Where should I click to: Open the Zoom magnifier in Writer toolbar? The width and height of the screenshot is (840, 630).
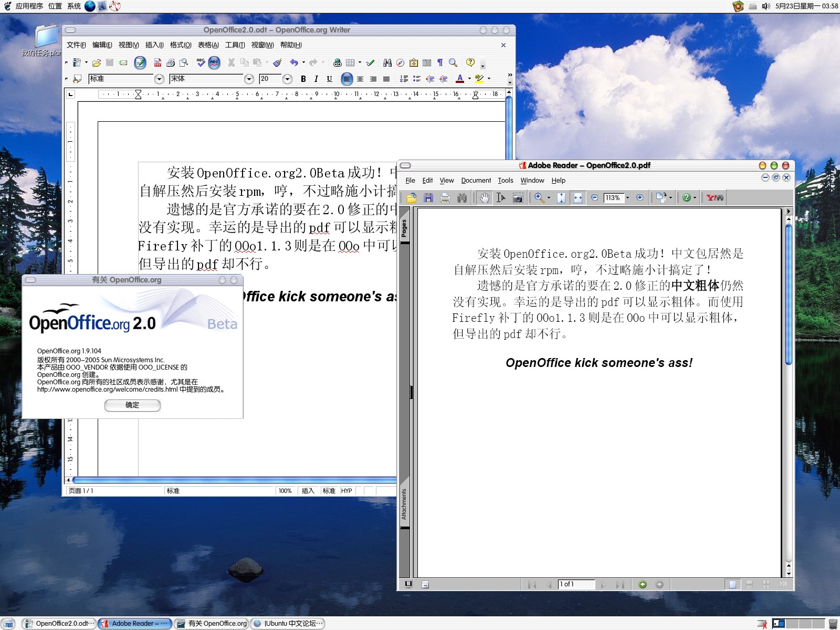(453, 63)
